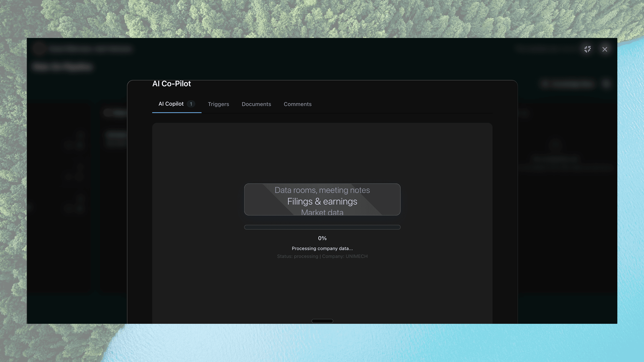Viewport: 644px width, 362px height.
Task: Click the blurred avatar circle at top-left
Action: [39, 49]
